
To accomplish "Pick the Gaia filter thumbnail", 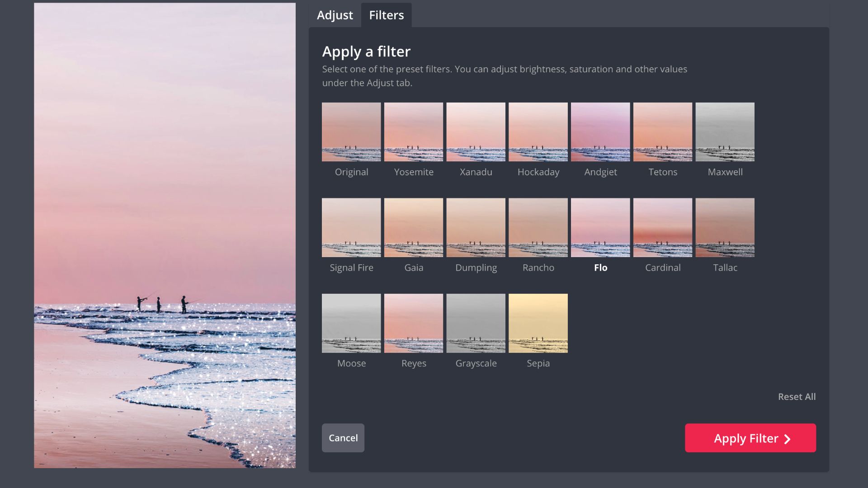I will point(413,228).
